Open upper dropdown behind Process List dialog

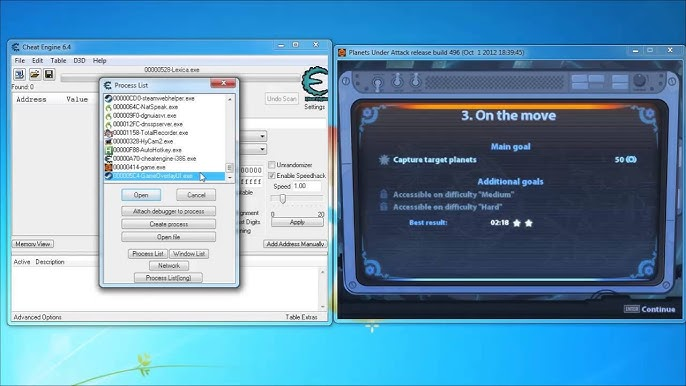(262, 136)
